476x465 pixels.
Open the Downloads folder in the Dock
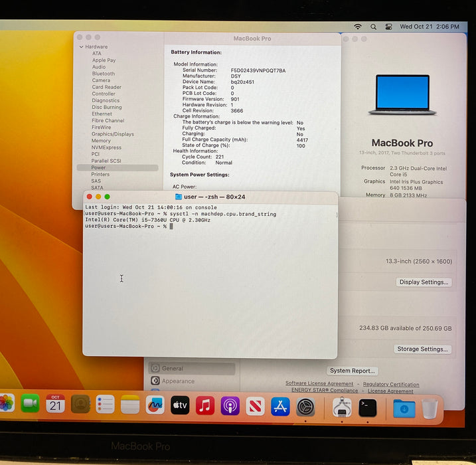point(404,409)
